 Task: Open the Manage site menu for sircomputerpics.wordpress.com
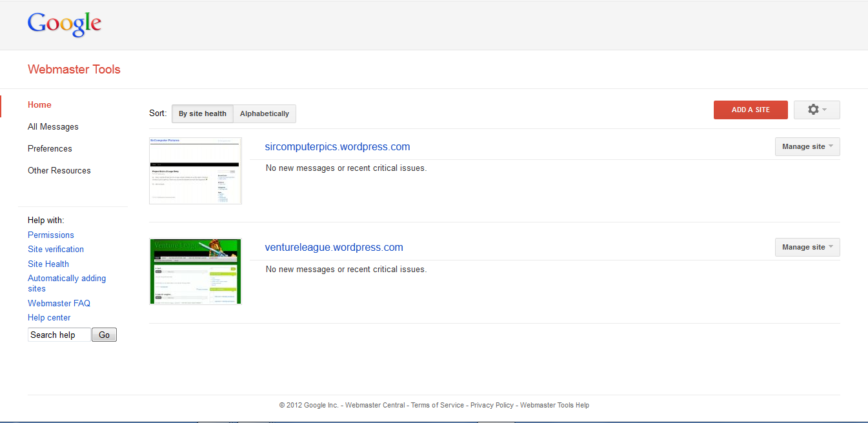[x=807, y=146]
